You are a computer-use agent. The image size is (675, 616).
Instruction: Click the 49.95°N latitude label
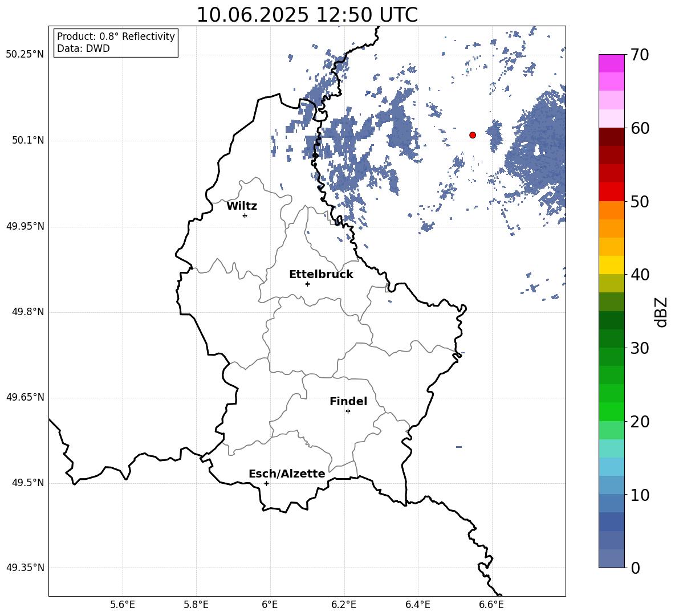(25, 226)
